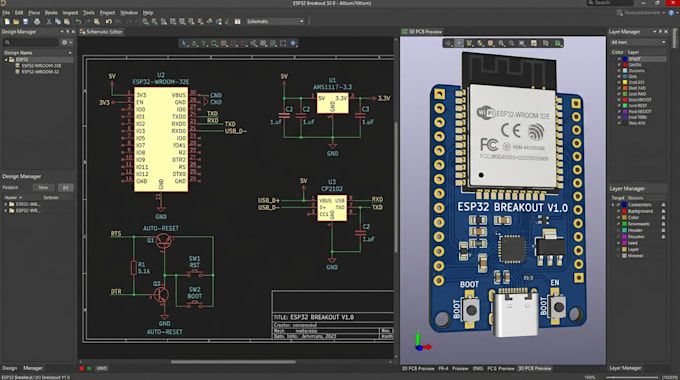Click the search icon in window title bar
680x380 pixels.
pyautogui.click(x=591, y=3)
